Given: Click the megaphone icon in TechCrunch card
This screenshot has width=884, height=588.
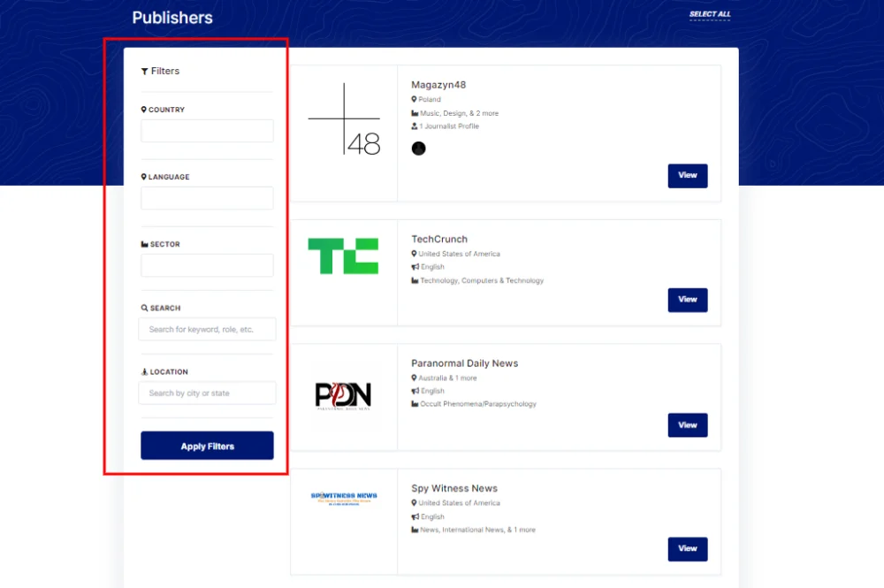Looking at the screenshot, I should (415, 267).
